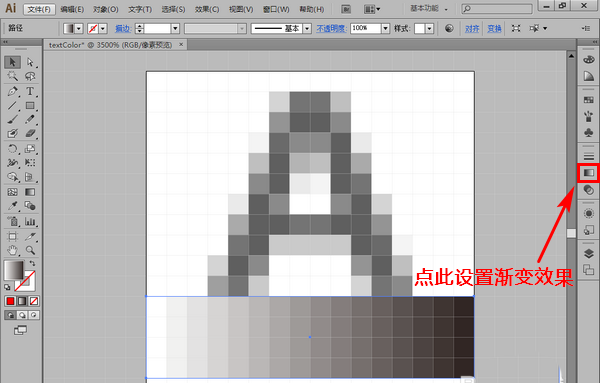Open the Color panel (palette icon)
Viewport: 600px width, 383px height.
point(589,60)
